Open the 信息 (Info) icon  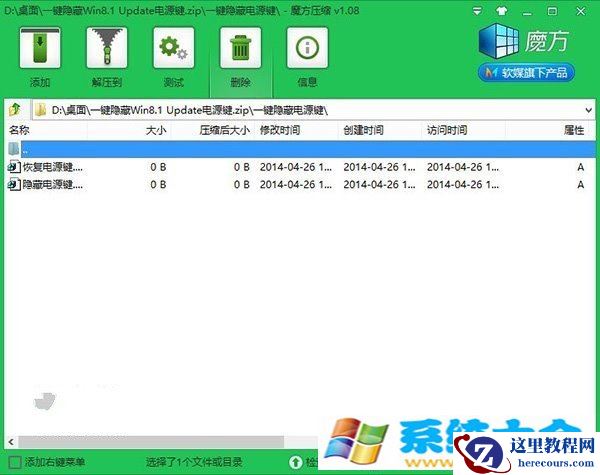click(x=307, y=48)
